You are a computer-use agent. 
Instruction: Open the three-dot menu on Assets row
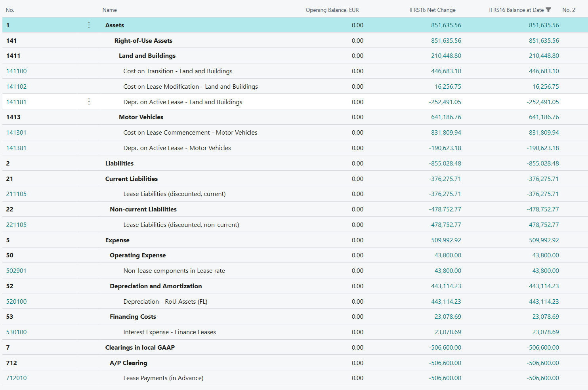tap(89, 25)
